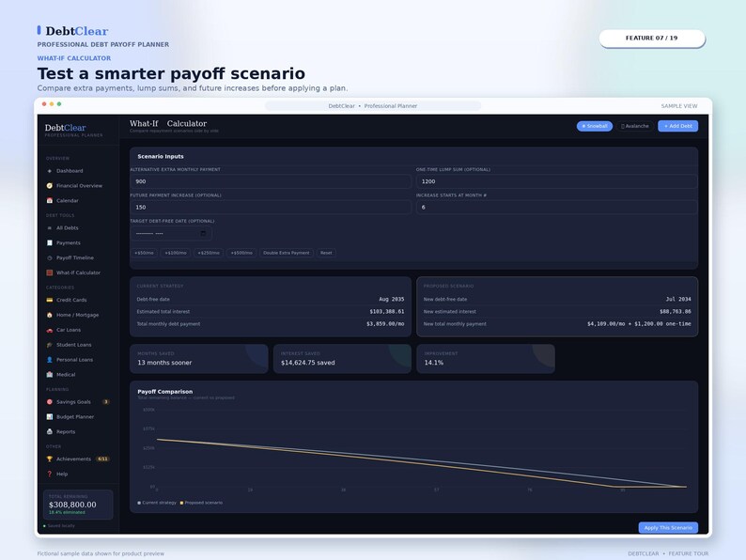Open Student Loans category icon
The height and width of the screenshot is (560, 746).
(x=50, y=345)
